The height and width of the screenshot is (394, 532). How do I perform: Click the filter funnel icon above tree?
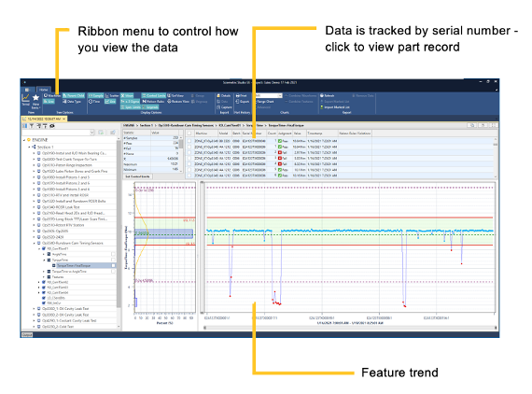tap(31, 126)
